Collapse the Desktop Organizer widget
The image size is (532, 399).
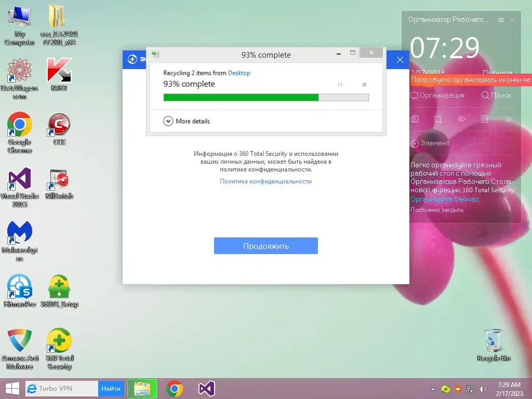[x=512, y=20]
